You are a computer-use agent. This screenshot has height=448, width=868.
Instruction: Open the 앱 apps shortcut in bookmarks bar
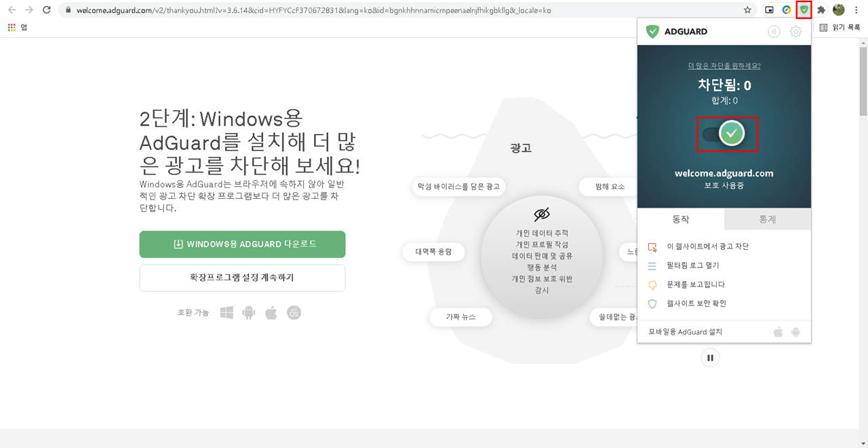pyautogui.click(x=17, y=28)
